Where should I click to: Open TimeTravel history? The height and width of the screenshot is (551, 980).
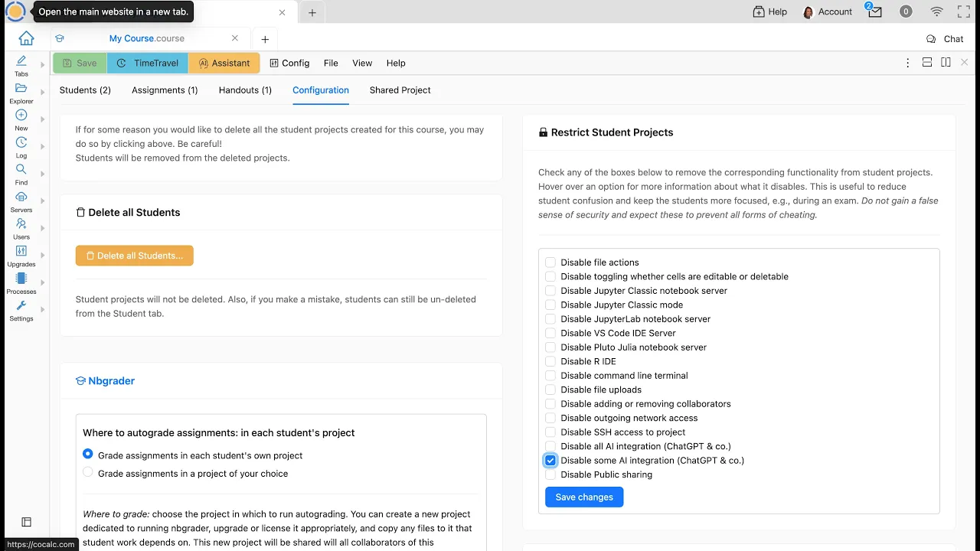(x=148, y=63)
